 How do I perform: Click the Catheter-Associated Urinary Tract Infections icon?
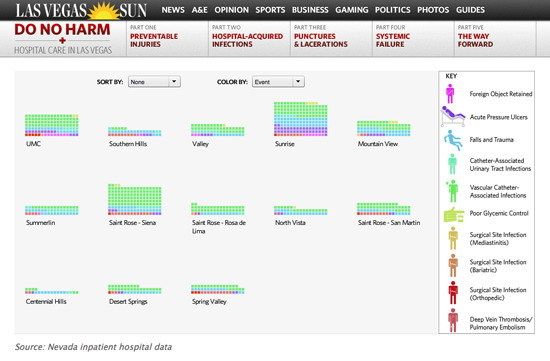tap(452, 164)
